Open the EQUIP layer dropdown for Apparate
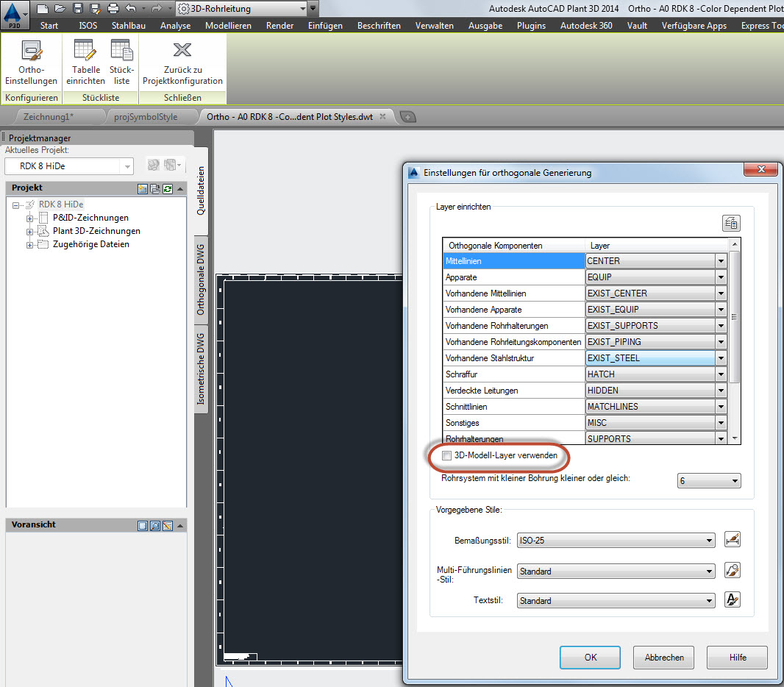This screenshot has width=784, height=687. point(721,277)
